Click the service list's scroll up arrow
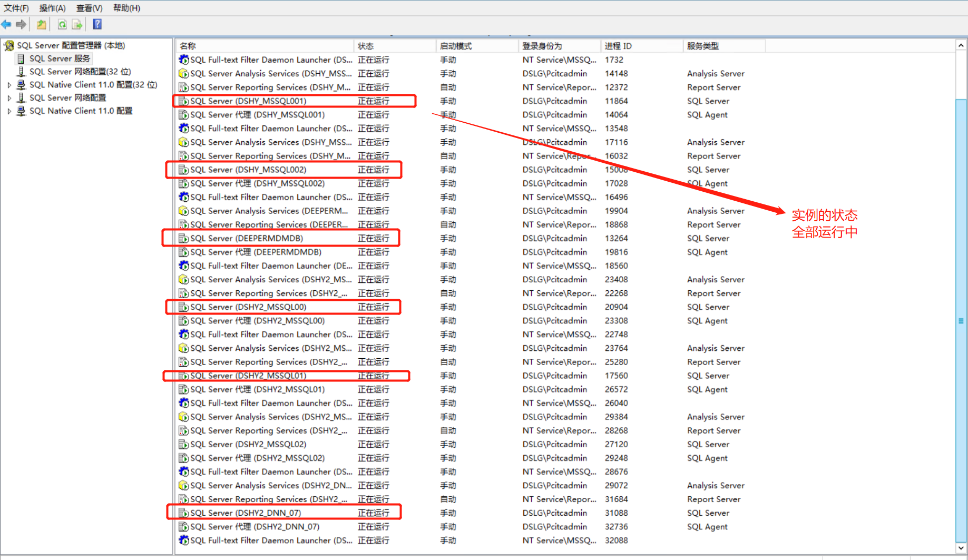This screenshot has height=560, width=968. (961, 45)
